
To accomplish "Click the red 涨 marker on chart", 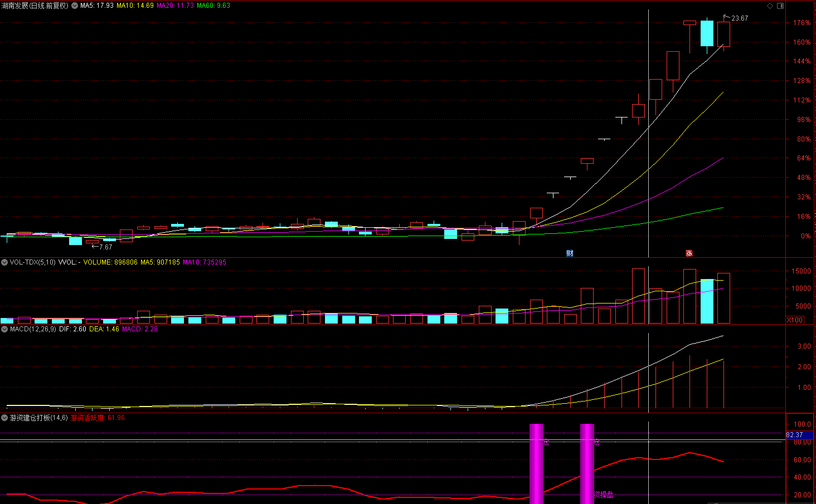I will (689, 253).
